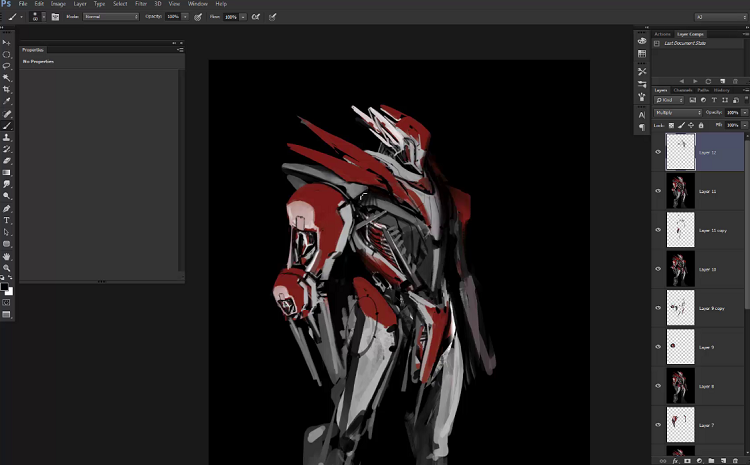The width and height of the screenshot is (750, 465).
Task: Hide Layer 7 visibility eye
Action: point(658,425)
